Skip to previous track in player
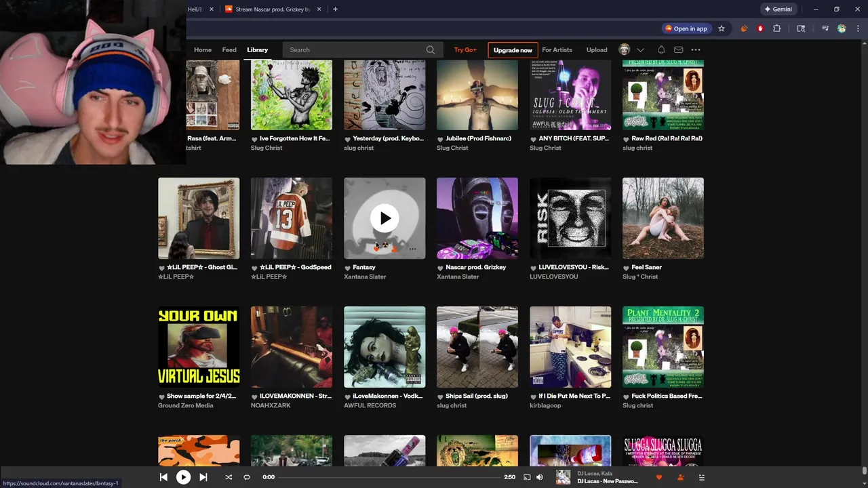 coord(163,477)
